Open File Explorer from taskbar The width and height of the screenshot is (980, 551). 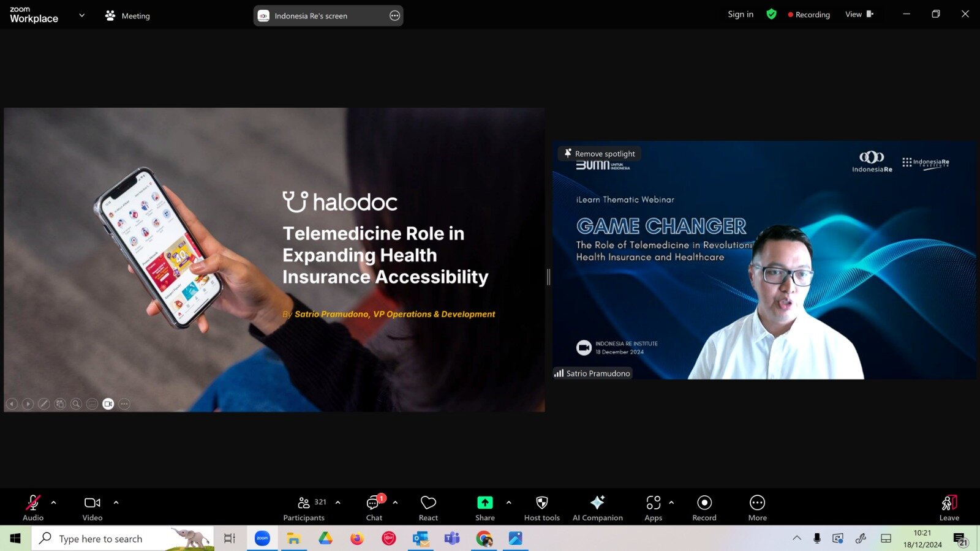[x=294, y=539]
